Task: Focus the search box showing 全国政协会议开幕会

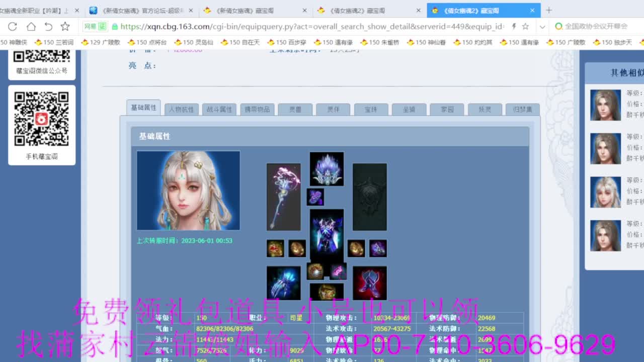Action: 596,26
